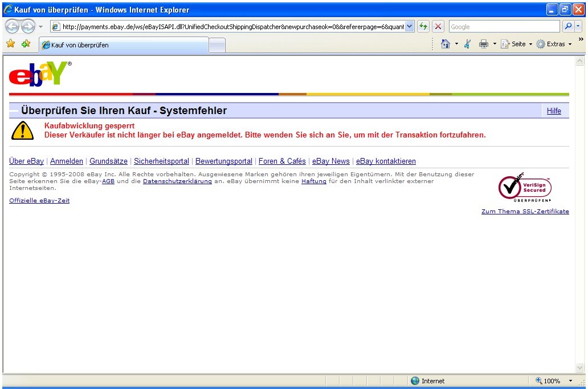Click the browser Back arrow button

click(13, 27)
